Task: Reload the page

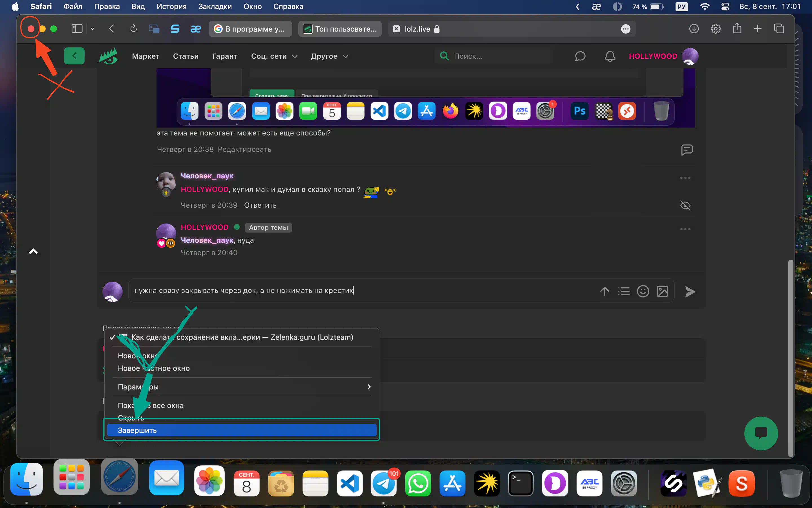Action: [x=134, y=29]
